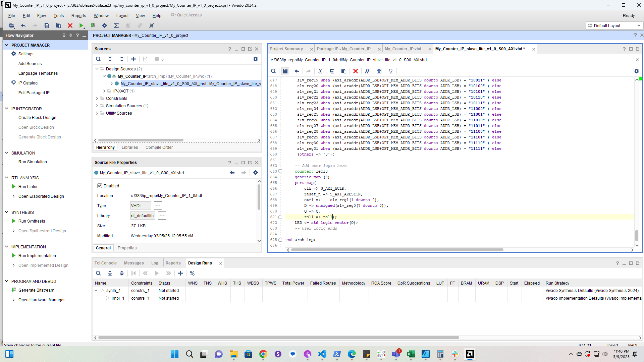644x362 pixels.
Task: Collapse the Design Sources tree node
Action: [97, 69]
